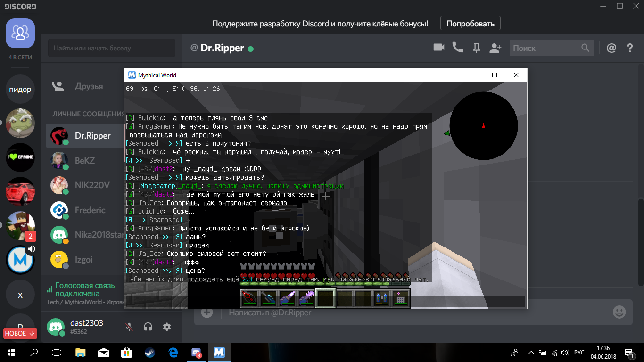
Task: Click the Mythical World game chat input bar
Action: tap(325, 302)
